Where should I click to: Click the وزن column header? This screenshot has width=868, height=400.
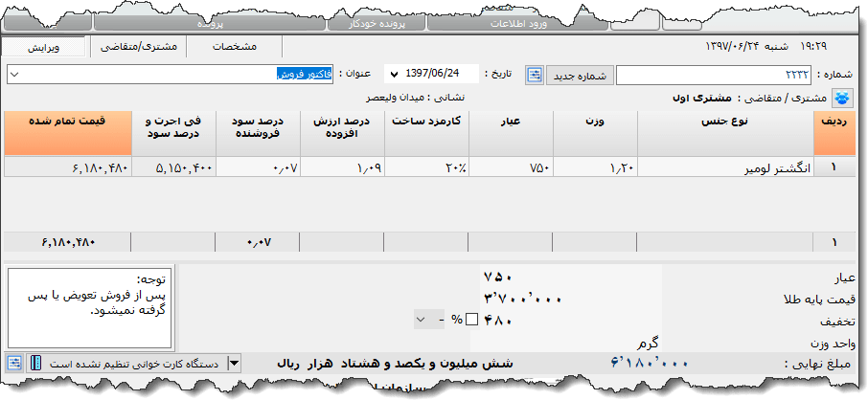(x=595, y=133)
